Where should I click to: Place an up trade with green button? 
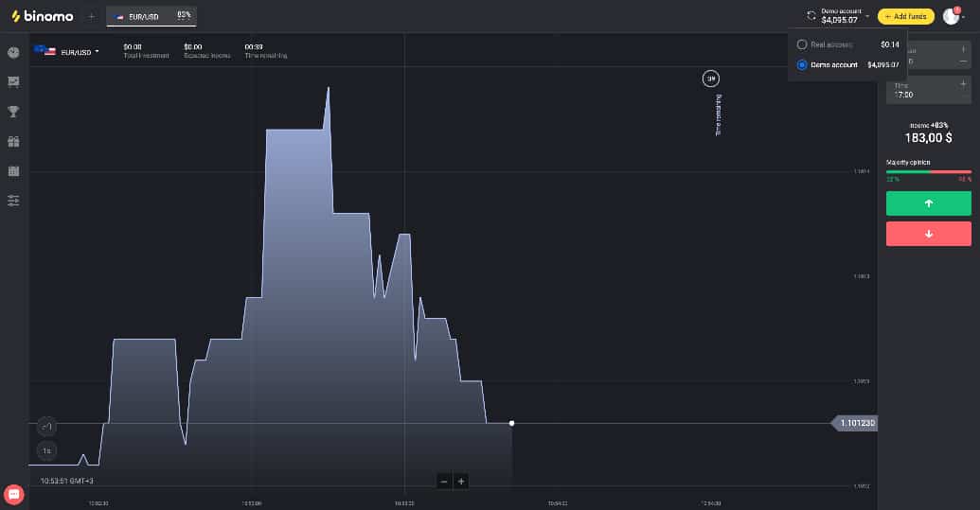[x=928, y=203]
